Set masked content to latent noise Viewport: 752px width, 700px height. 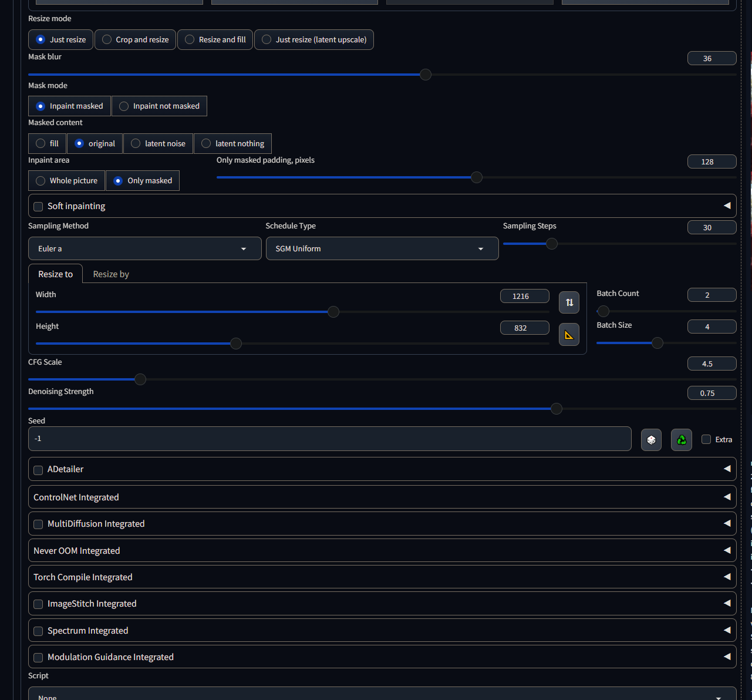(x=158, y=143)
